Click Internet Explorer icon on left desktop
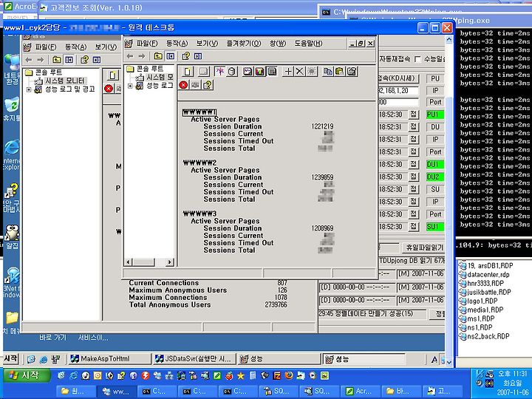532x399 pixels. coord(12,148)
